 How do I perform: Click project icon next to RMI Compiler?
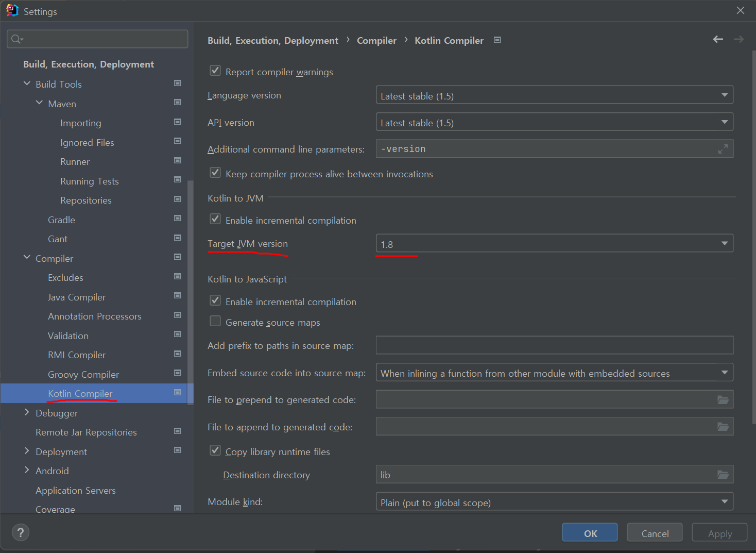pos(178,354)
